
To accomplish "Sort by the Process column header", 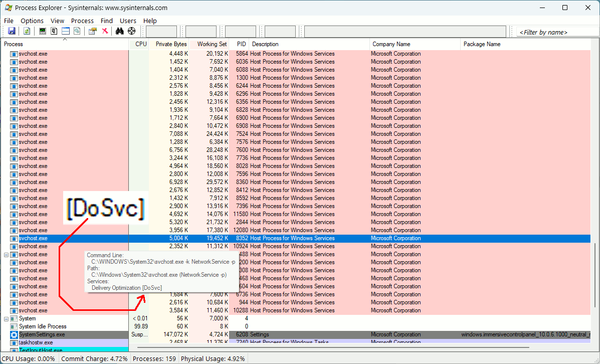I will pyautogui.click(x=65, y=44).
